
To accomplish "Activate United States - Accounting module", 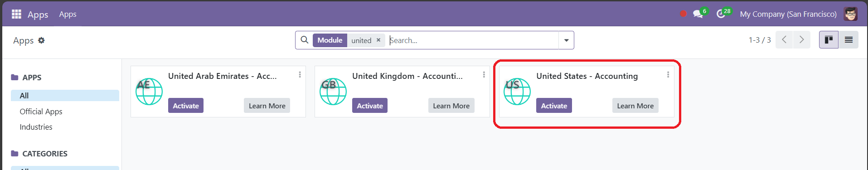I will click(554, 106).
